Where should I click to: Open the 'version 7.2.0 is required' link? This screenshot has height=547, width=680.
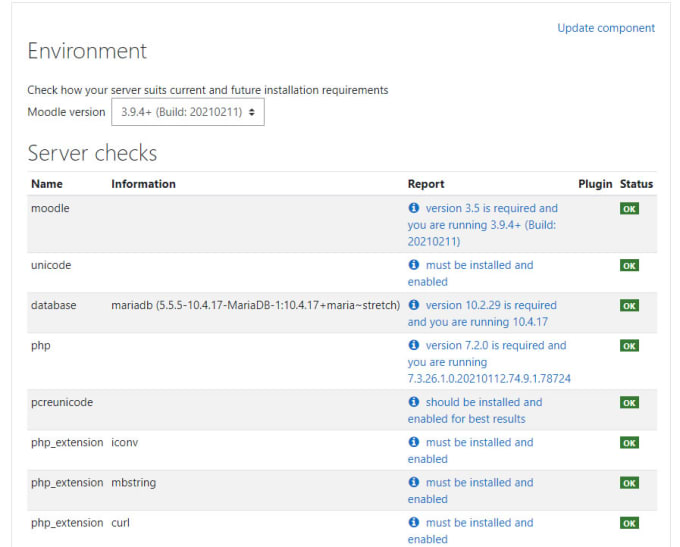coord(489,362)
